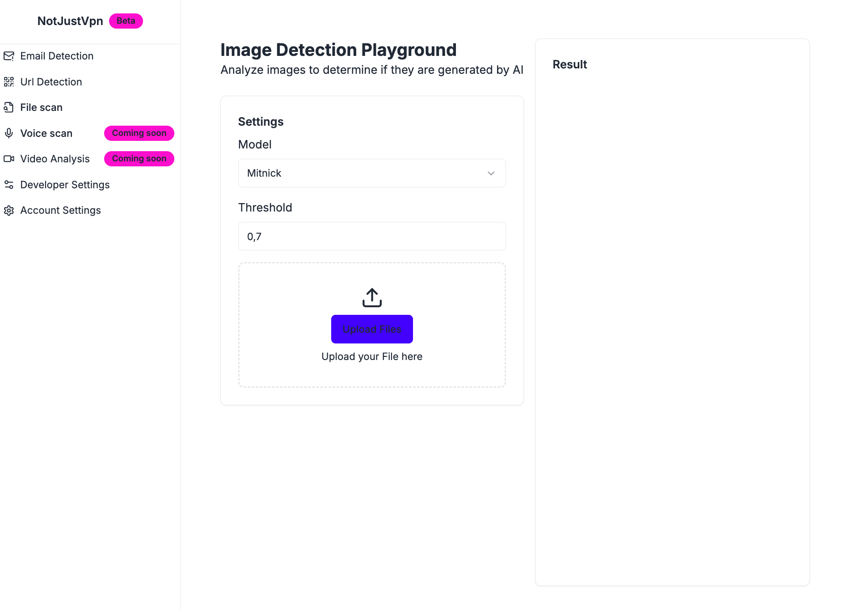Open the File scan section
This screenshot has height=610, width=868.
point(41,107)
